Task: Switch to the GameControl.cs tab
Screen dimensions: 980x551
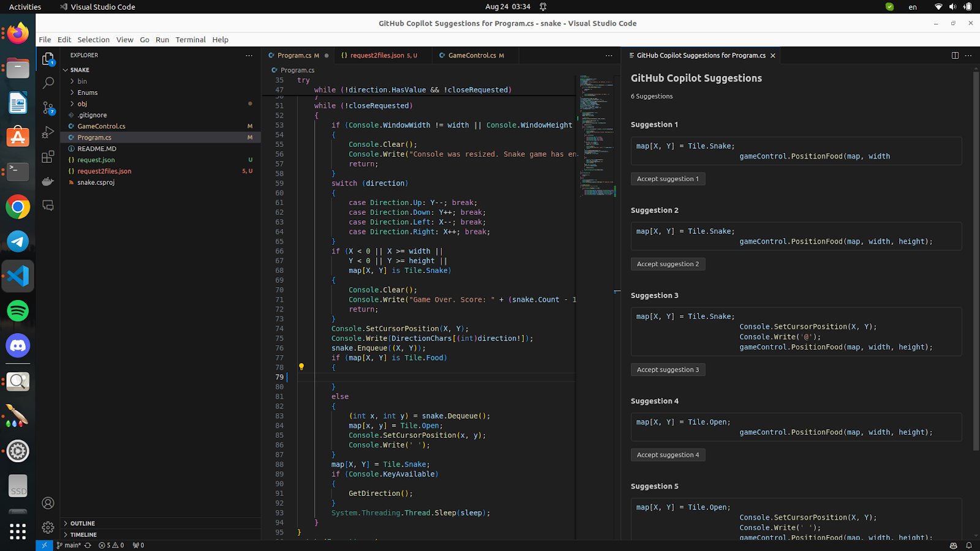Action: tap(472, 55)
